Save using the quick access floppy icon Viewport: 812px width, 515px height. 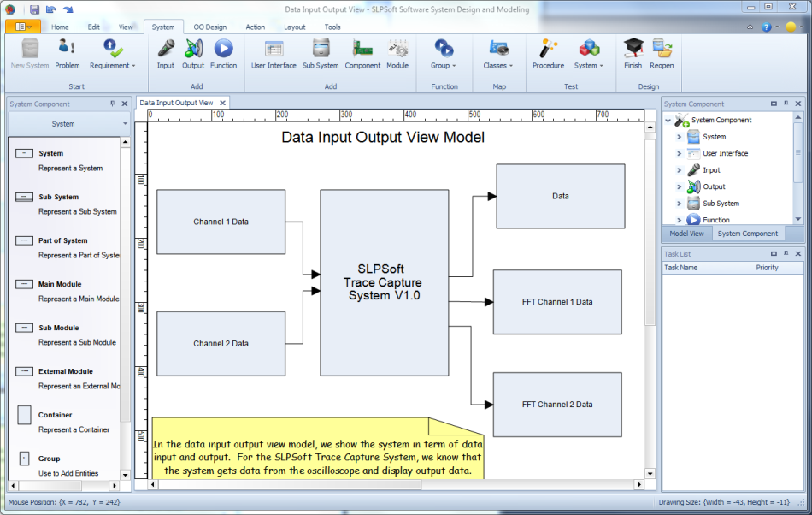[x=34, y=9]
